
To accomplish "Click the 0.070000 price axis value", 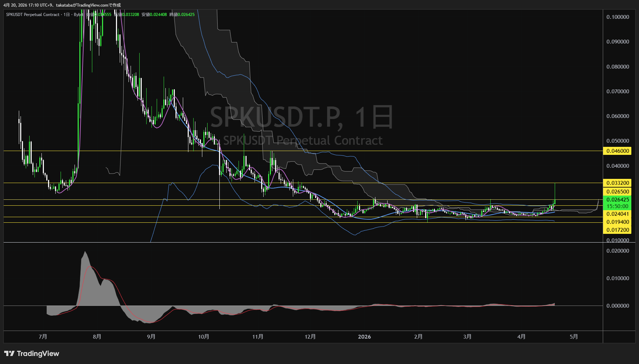I will click(618, 92).
